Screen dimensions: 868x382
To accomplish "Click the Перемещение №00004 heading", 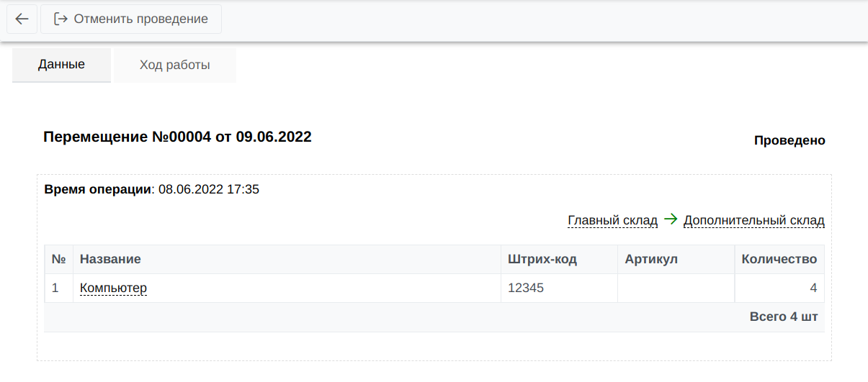I will tap(177, 137).
